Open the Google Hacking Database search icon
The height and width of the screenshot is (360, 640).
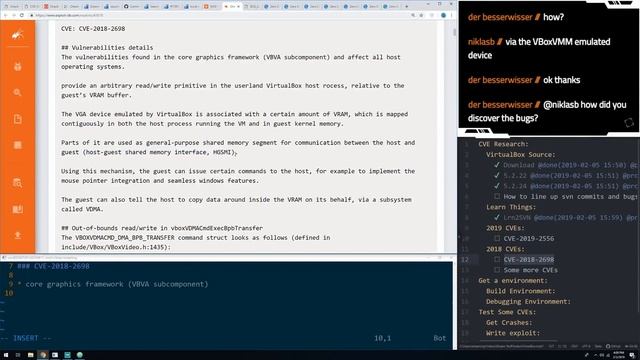click(x=18, y=93)
